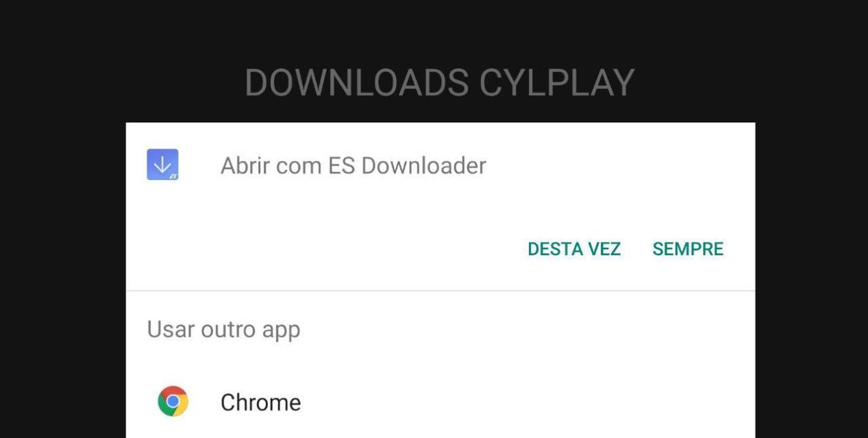Tap the blue ES Downloader arrow icon
868x438 pixels.
click(162, 164)
